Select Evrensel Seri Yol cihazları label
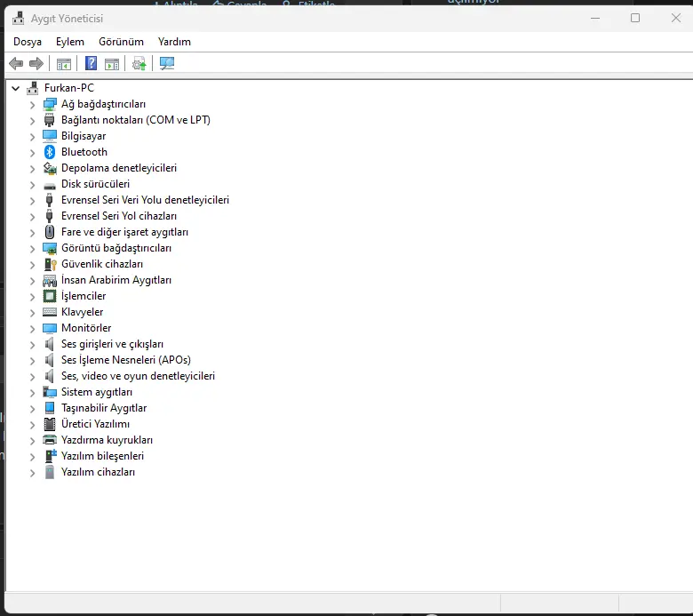 point(119,216)
